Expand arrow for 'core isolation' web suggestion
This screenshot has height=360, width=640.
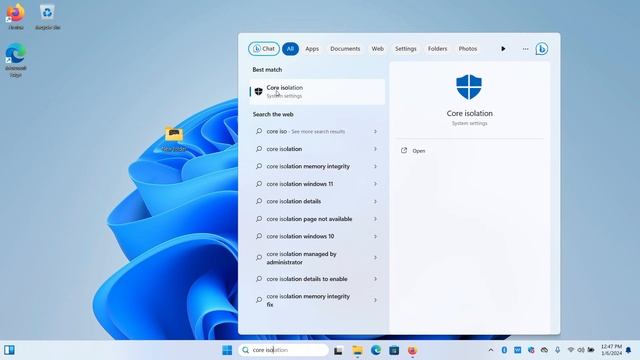click(375, 149)
